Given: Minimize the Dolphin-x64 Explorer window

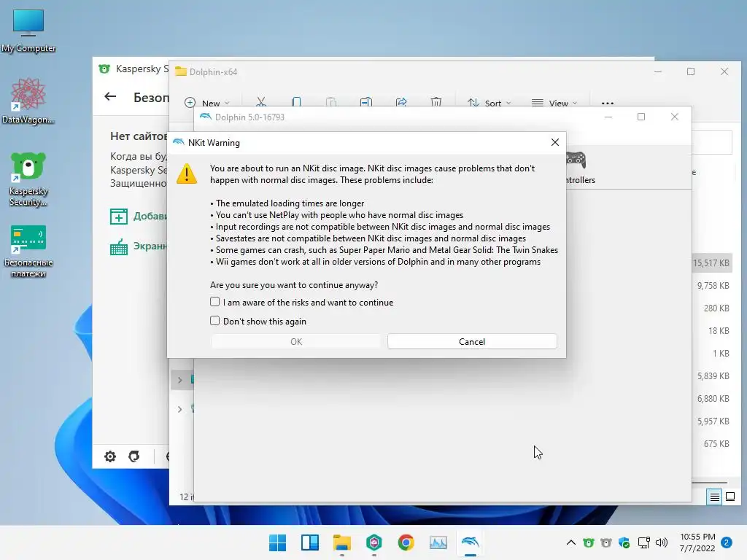Looking at the screenshot, I should point(658,71).
